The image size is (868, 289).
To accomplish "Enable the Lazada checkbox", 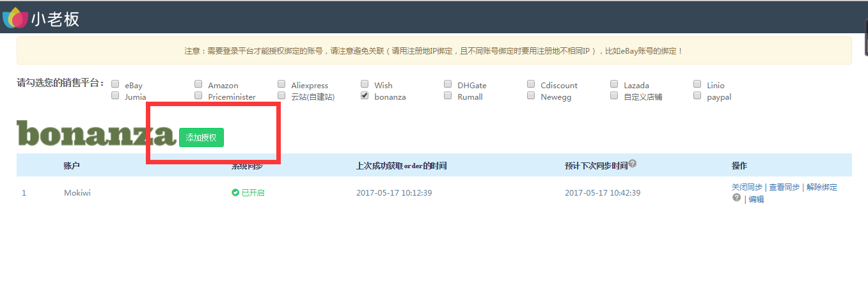I will [614, 84].
